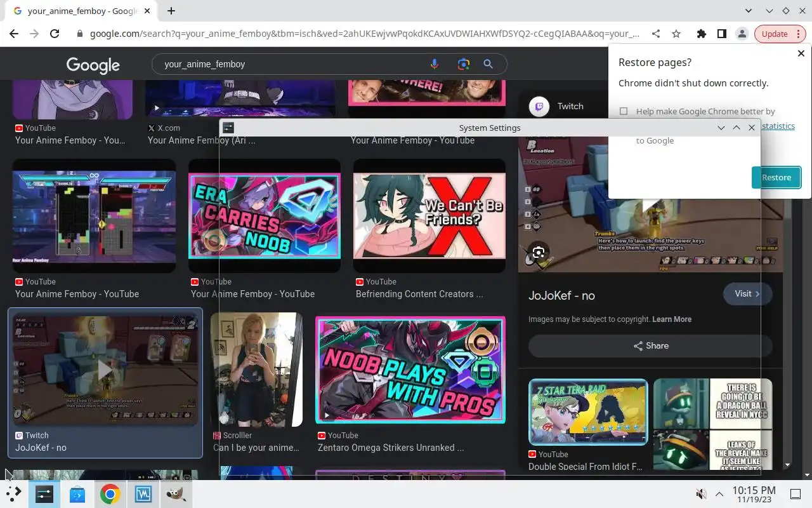
Task: Open the Chrome side panel icon
Action: [x=721, y=34]
